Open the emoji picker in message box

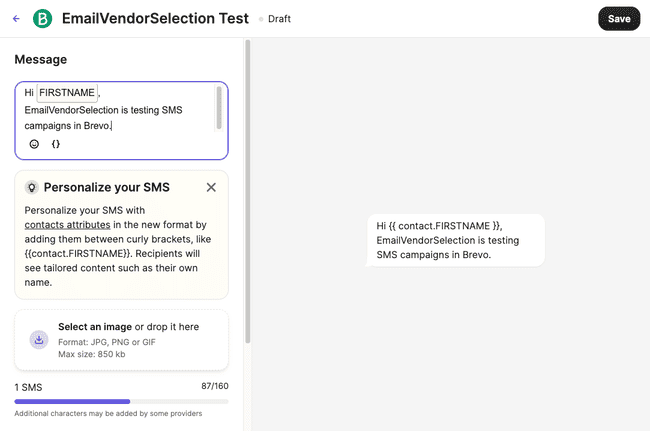[34, 144]
